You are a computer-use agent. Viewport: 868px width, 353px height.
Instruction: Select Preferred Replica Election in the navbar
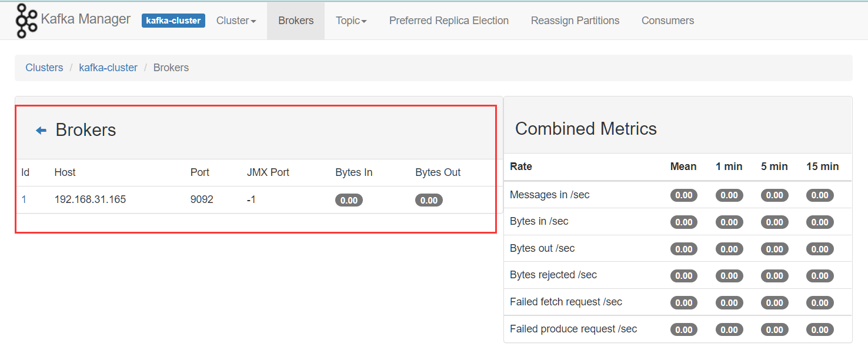[x=449, y=20]
